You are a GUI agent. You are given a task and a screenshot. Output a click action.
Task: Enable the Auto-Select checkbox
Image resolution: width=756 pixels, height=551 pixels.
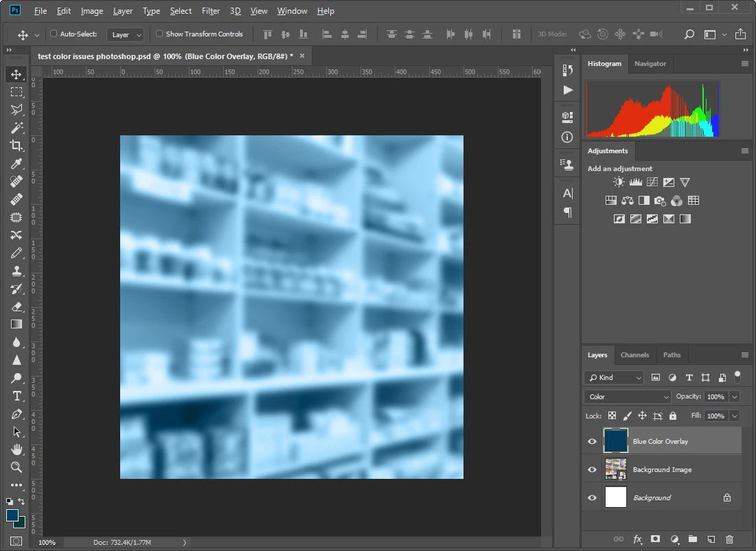coord(54,34)
